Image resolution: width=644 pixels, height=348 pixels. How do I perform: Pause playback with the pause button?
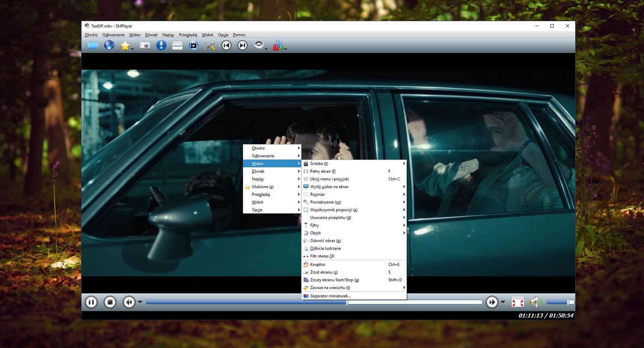(x=91, y=302)
